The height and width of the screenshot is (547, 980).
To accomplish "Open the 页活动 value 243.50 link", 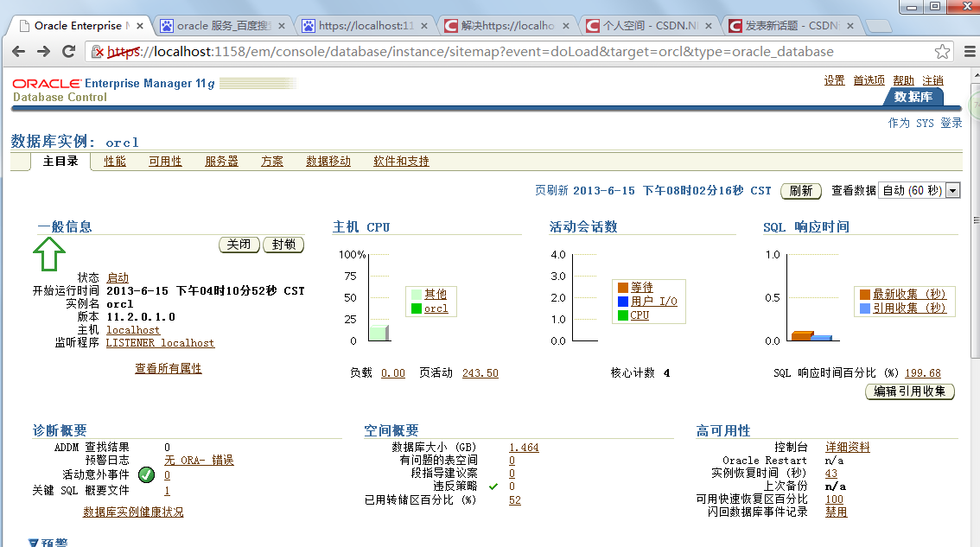I will pos(480,373).
